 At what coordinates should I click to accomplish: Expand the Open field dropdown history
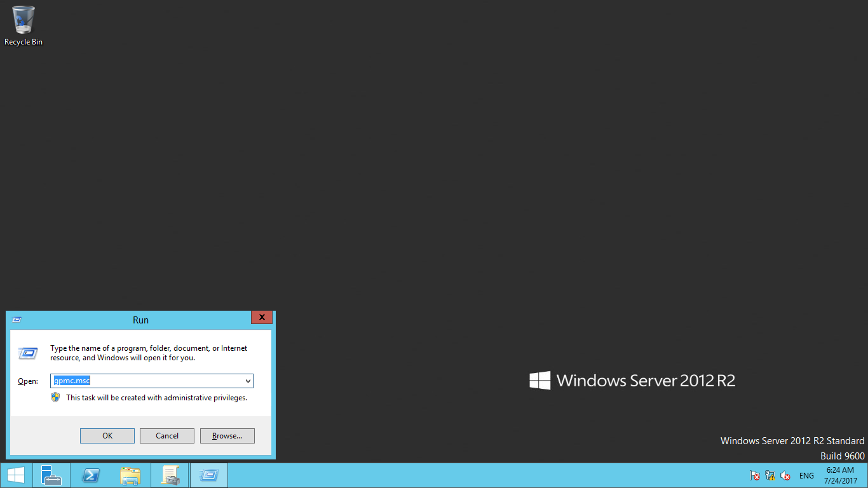click(247, 381)
